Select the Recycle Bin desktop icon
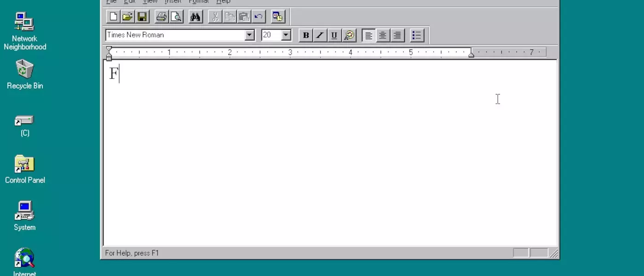 tap(25, 75)
